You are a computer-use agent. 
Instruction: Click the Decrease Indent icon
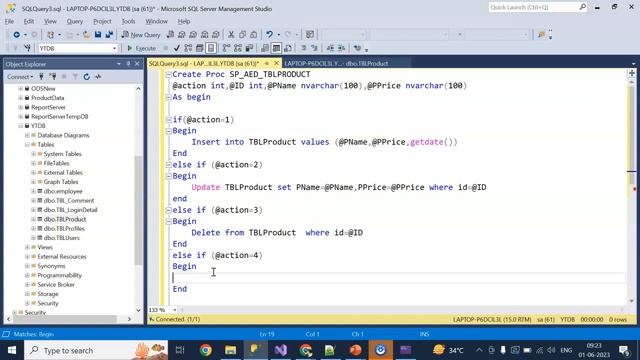pos(330,48)
